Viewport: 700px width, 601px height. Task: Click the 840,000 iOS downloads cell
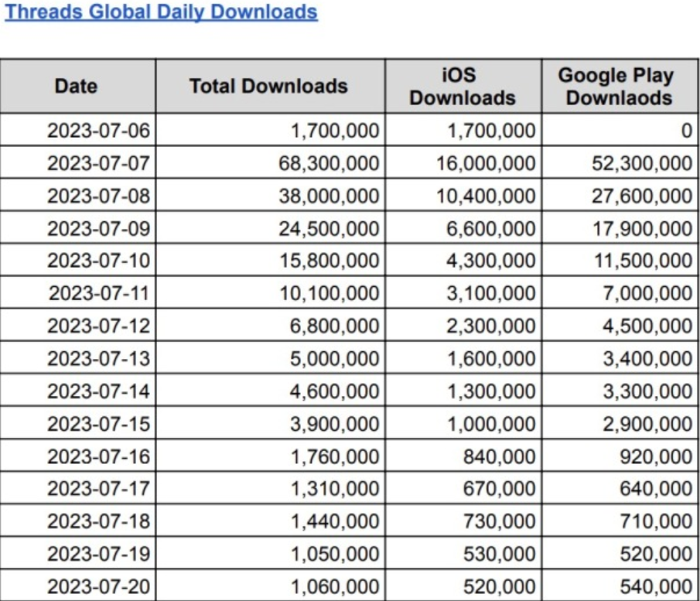point(463,456)
